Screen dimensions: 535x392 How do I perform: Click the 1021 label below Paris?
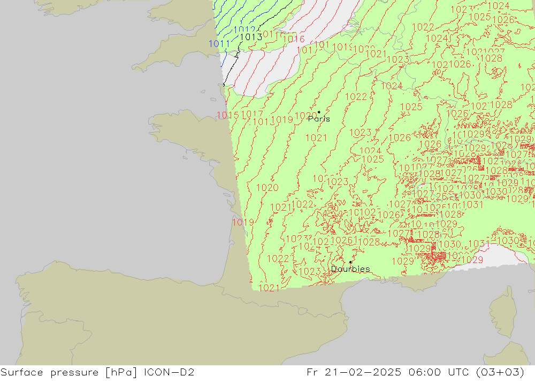pos(316,138)
